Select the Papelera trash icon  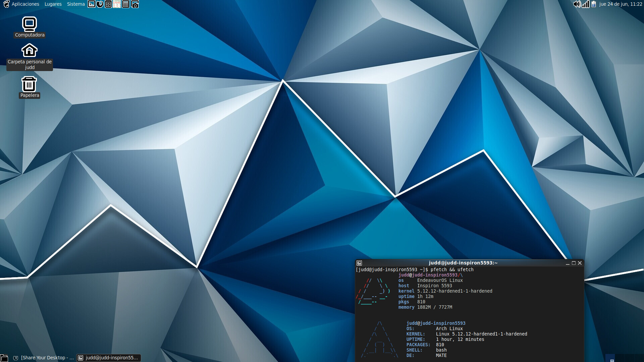pos(30,87)
